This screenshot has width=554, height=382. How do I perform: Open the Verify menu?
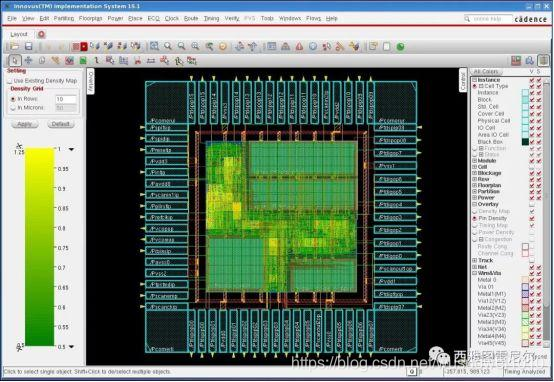point(232,18)
